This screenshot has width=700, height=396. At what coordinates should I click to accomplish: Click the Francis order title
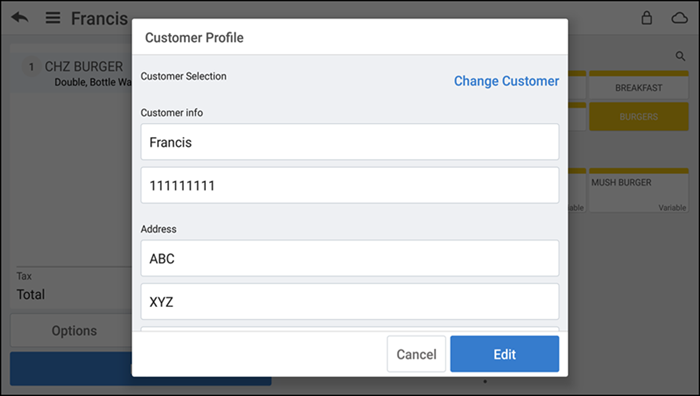(x=100, y=18)
